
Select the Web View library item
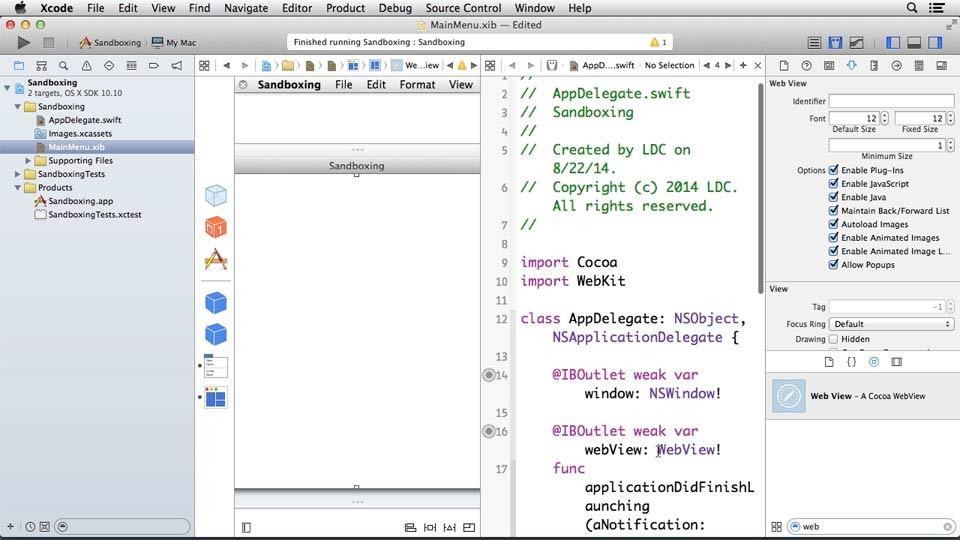(863, 396)
